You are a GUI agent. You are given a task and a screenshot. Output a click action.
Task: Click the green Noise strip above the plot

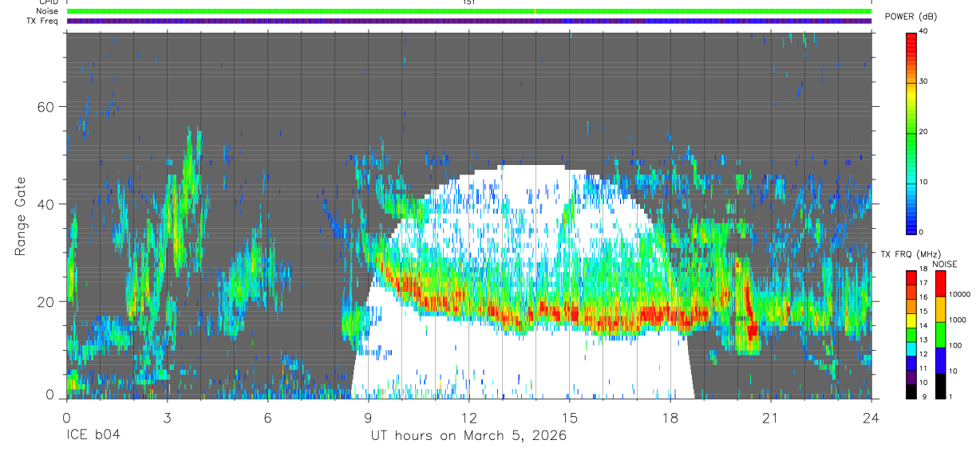coord(469,11)
